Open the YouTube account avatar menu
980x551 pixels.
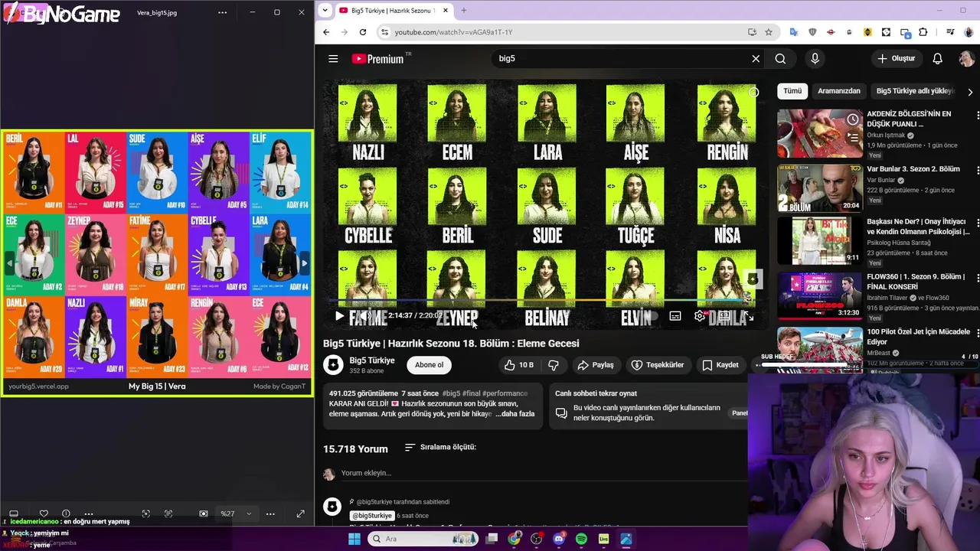[966, 59]
